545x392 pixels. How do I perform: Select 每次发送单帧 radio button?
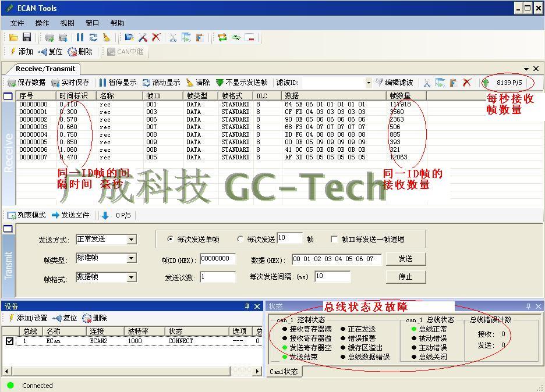point(171,239)
